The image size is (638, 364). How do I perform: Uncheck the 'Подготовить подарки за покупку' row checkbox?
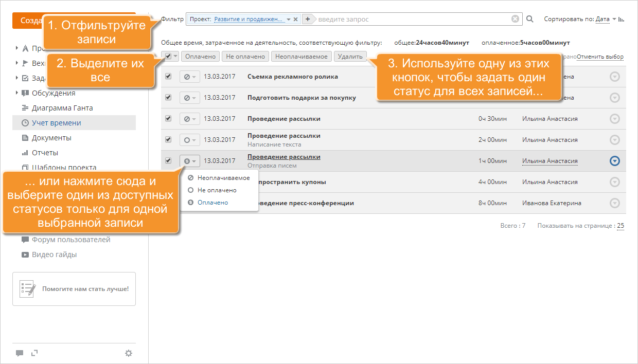coord(168,97)
